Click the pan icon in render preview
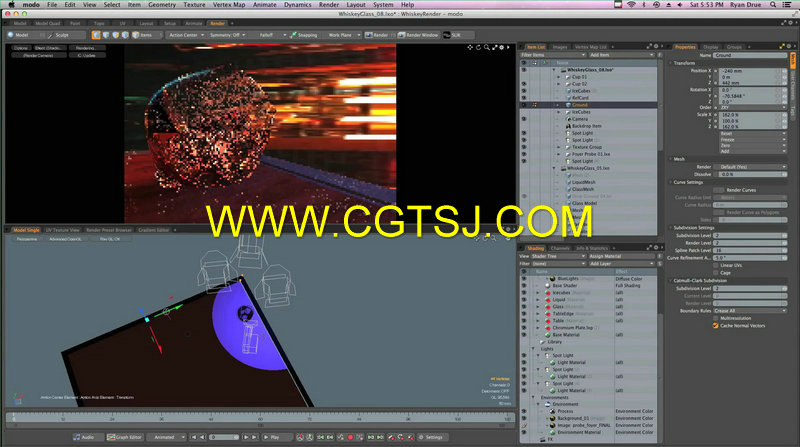 470,47
